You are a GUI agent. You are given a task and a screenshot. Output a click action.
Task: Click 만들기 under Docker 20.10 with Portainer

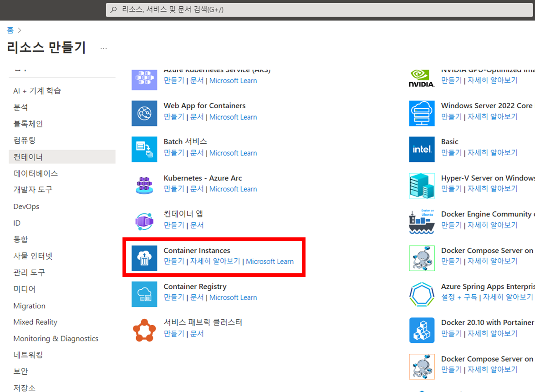(451, 333)
